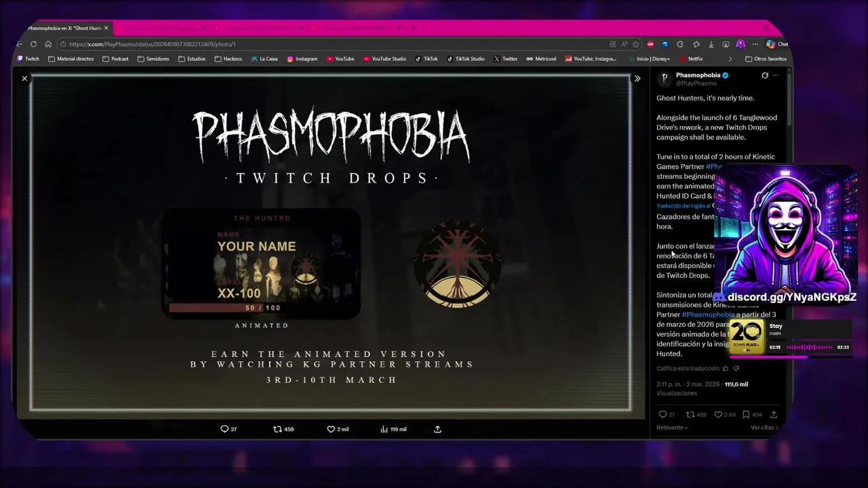Repost using the retweet icon under photo
The width and height of the screenshot is (868, 488).
(x=277, y=429)
